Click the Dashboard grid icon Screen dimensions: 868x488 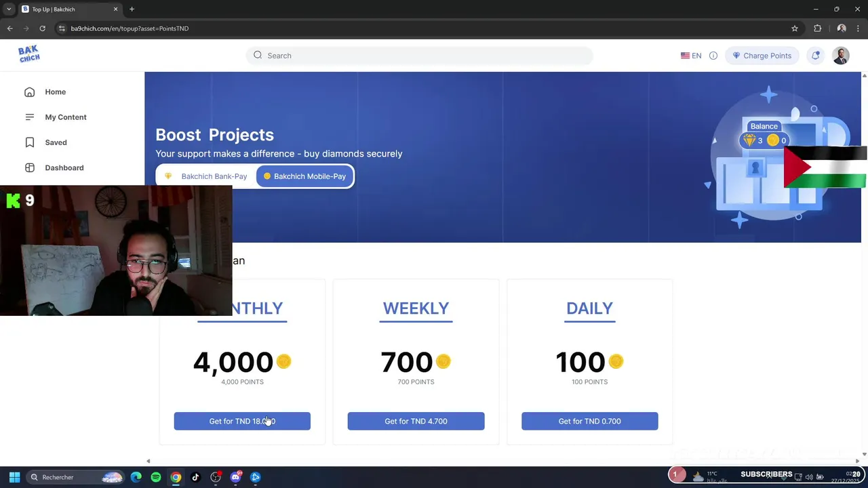click(29, 167)
